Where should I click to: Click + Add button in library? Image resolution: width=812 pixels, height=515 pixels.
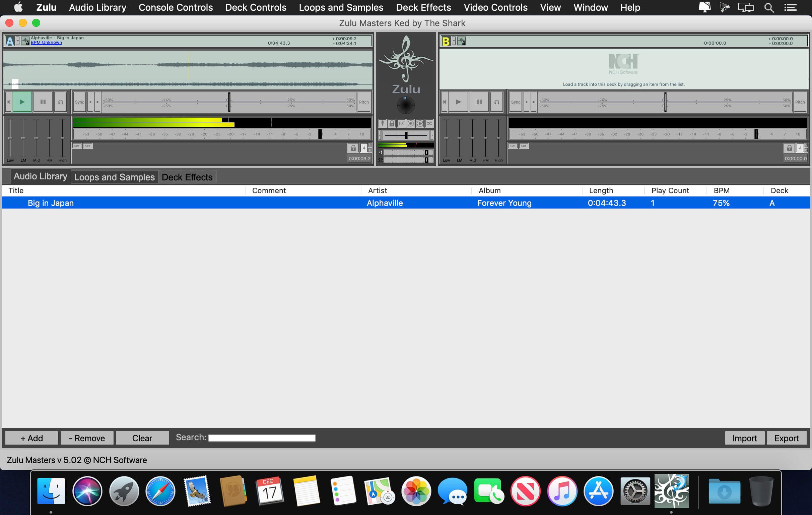tap(32, 438)
